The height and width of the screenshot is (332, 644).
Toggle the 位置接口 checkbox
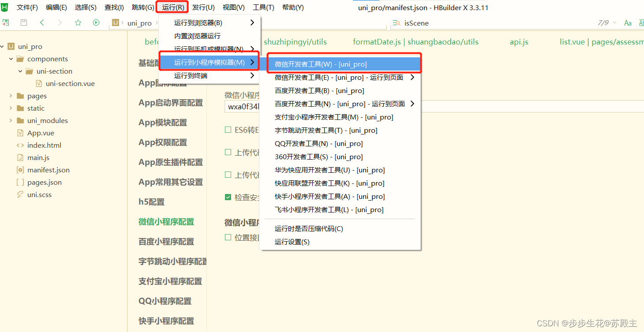click(x=228, y=237)
